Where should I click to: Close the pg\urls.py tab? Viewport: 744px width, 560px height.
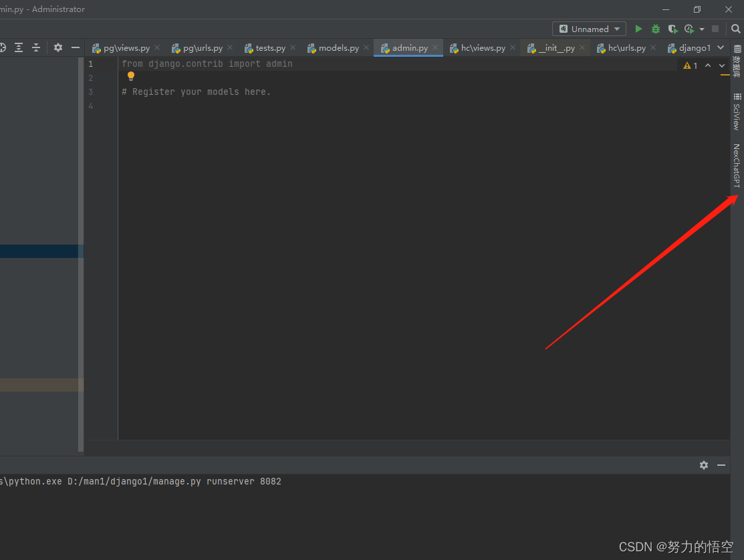pyautogui.click(x=230, y=47)
